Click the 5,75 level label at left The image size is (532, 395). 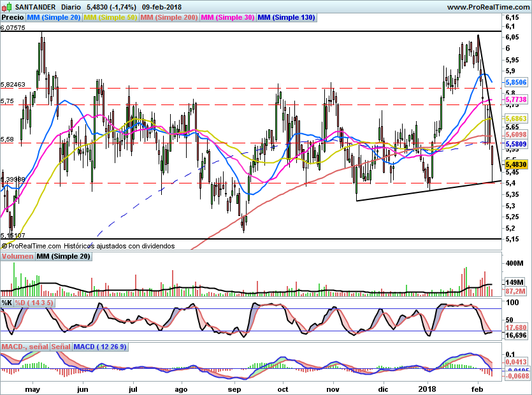(8, 101)
